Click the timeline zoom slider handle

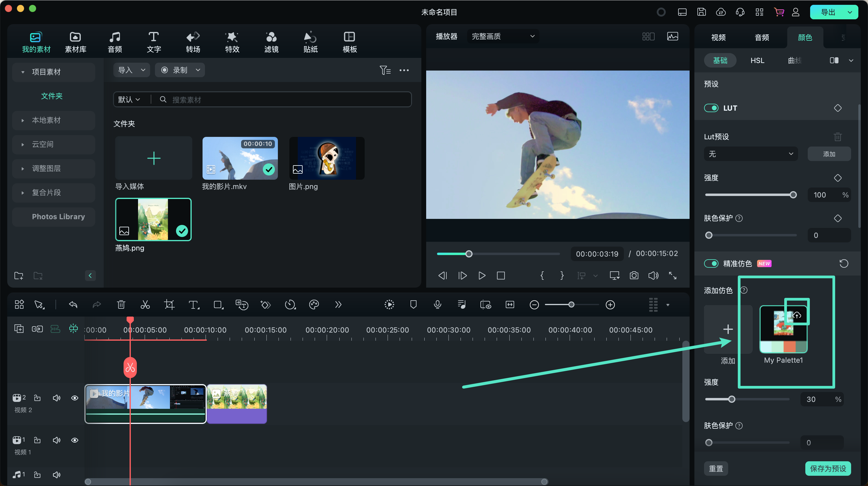tap(571, 305)
